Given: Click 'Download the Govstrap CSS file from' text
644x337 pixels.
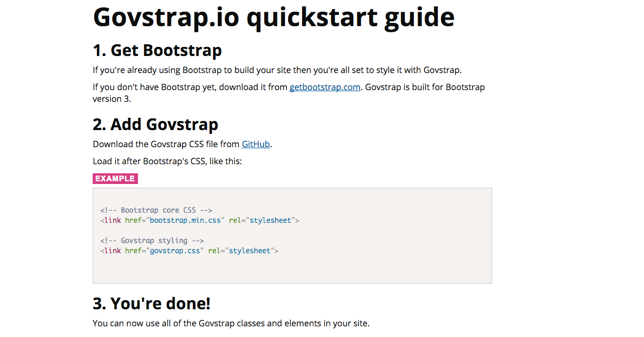Looking at the screenshot, I should coord(166,144).
